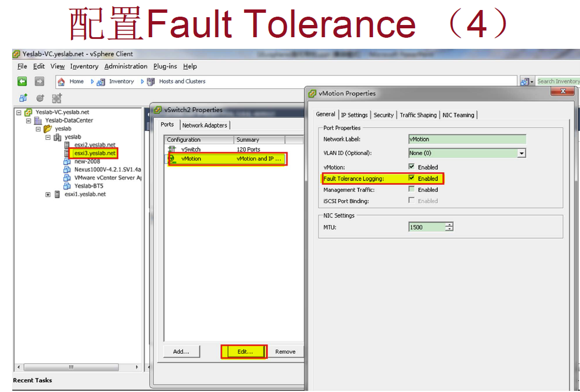Select esxi3.yeslab.net in the inventory tree

pyautogui.click(x=95, y=153)
